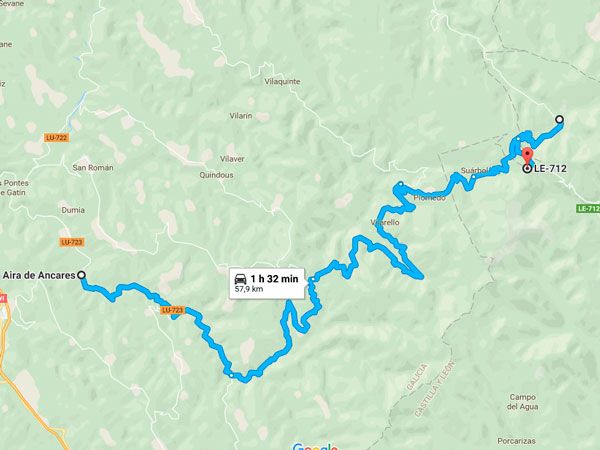Click the orange LU-723 badge on blue route

coord(173,310)
